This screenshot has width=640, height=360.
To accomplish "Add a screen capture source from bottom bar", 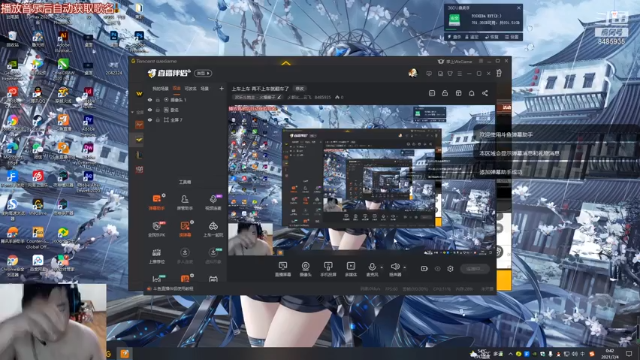I will [x=282, y=269].
